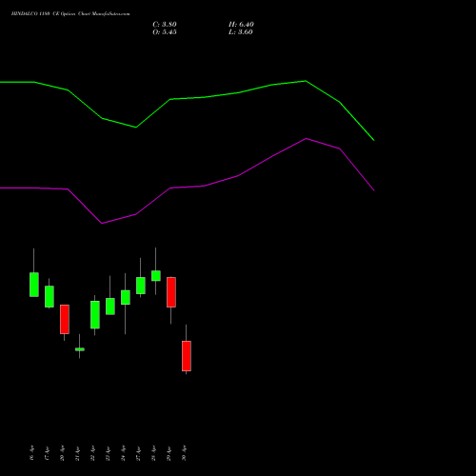Select the 16 Apr green candlestick

[34, 285]
